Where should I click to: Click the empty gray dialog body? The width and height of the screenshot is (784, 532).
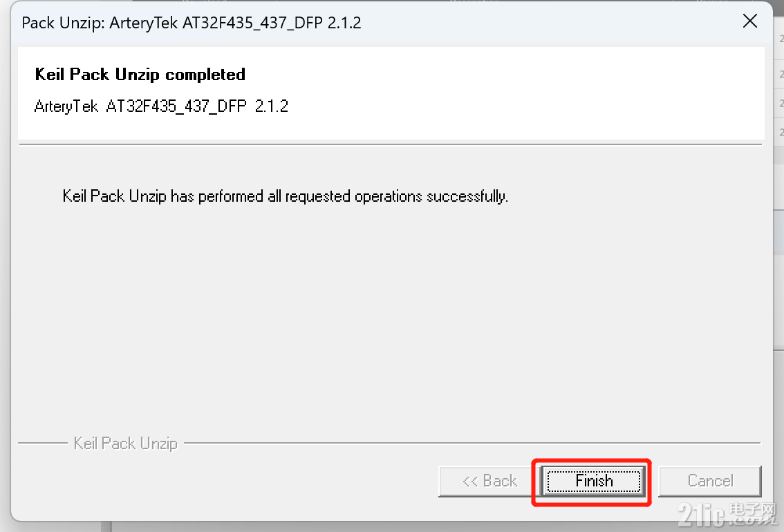tap(390, 320)
